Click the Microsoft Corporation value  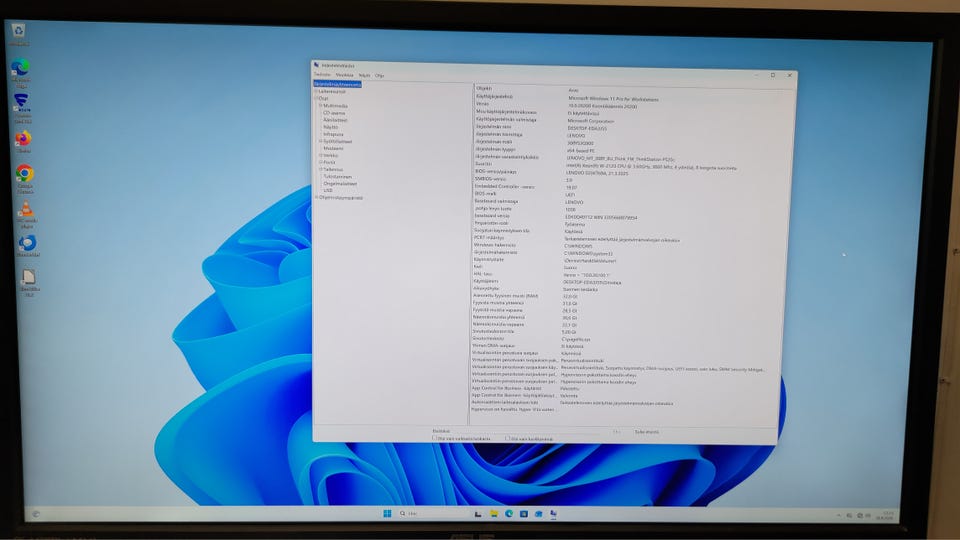tap(590, 121)
